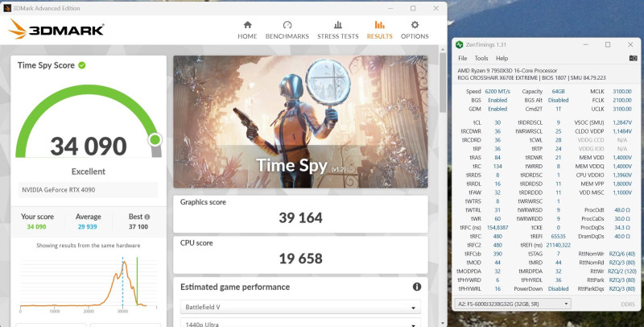Image resolution: width=644 pixels, height=327 pixels.
Task: Click the ProcOdt value 48.0 Ω
Action: click(x=622, y=210)
